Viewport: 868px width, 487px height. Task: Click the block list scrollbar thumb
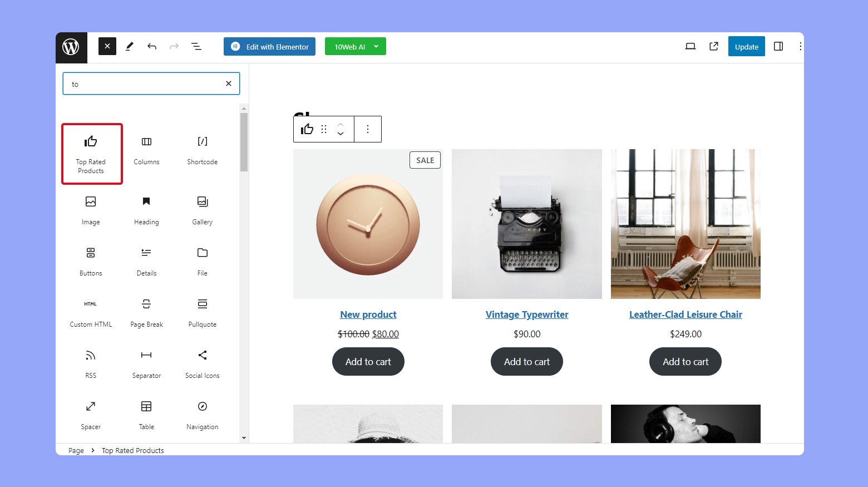pyautogui.click(x=244, y=142)
